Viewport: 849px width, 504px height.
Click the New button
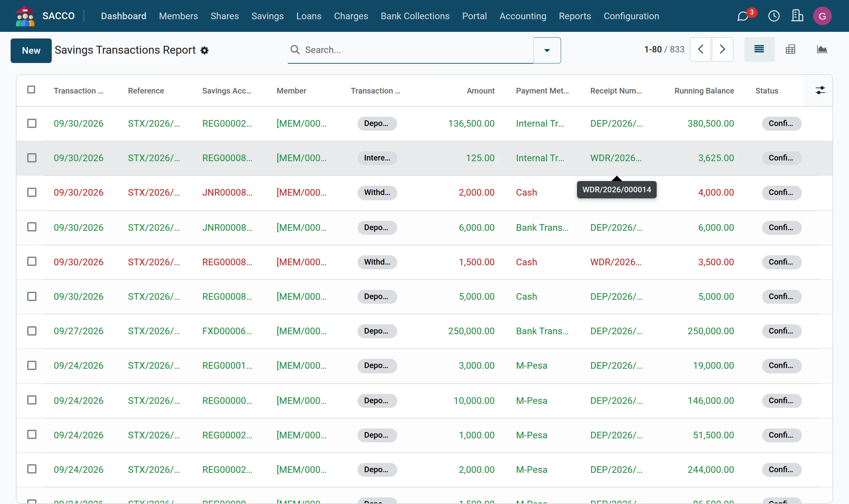pos(31,50)
